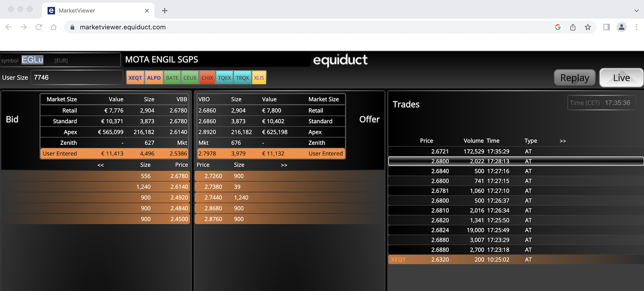Select the Standard bid row
This screenshot has width=644, height=291.
tap(114, 121)
